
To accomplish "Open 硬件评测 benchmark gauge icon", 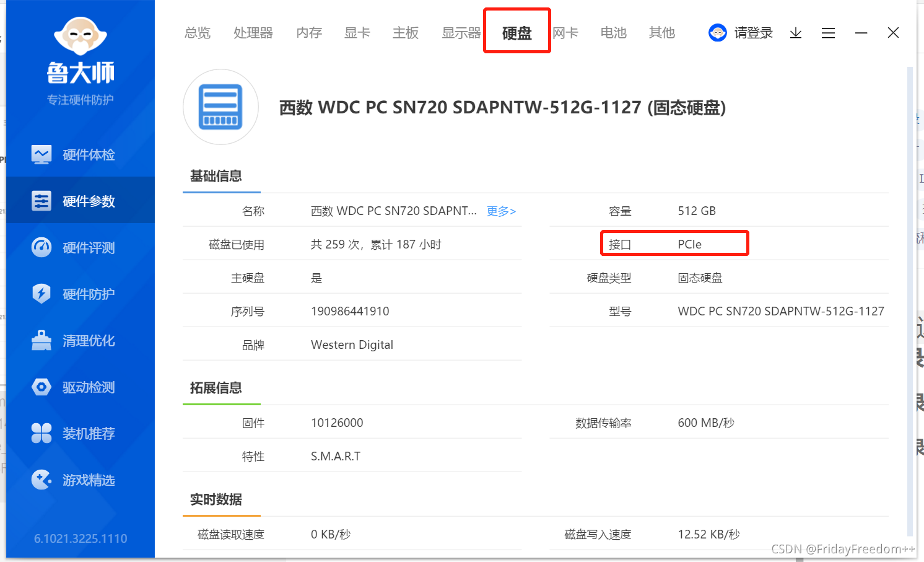I will [x=41, y=247].
